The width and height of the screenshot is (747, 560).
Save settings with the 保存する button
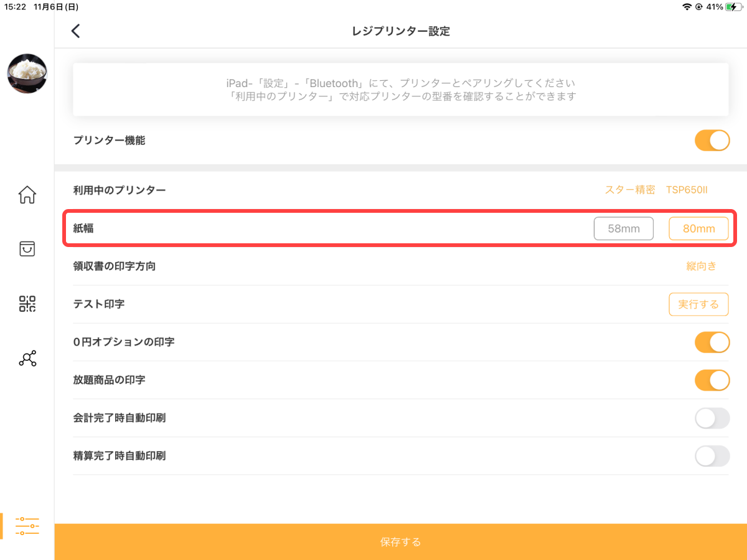click(400, 542)
